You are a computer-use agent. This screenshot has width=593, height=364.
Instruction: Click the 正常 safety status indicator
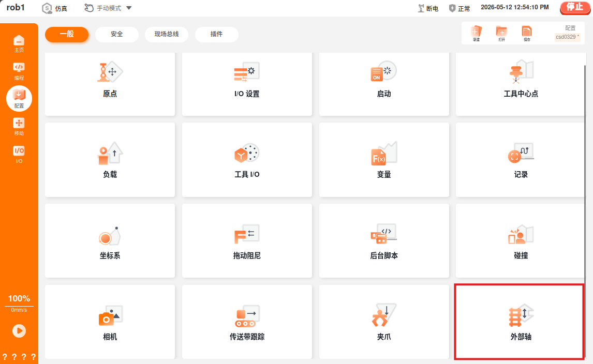pyautogui.click(x=459, y=8)
